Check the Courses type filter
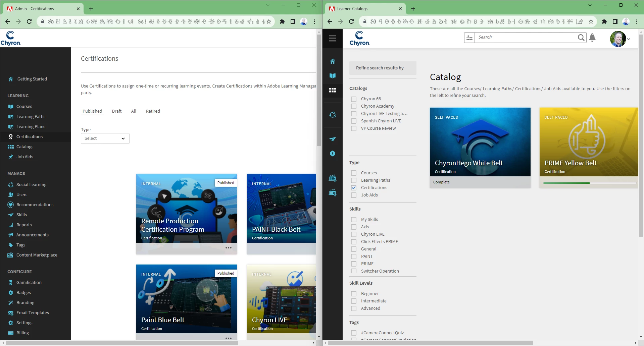 (354, 173)
